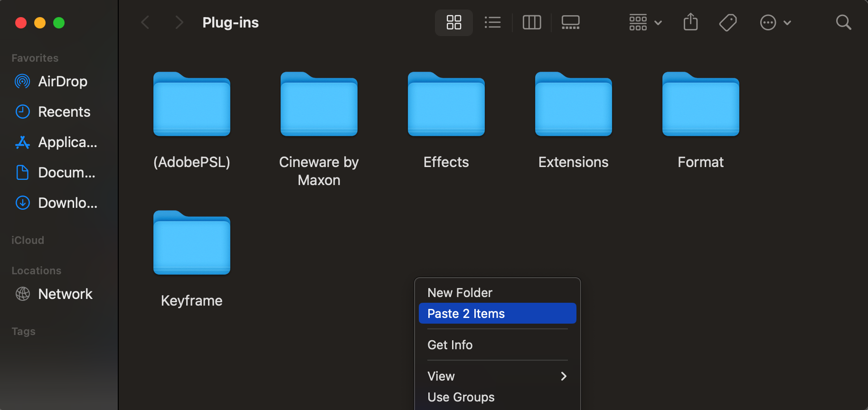Go to Applications in sidebar

click(67, 142)
